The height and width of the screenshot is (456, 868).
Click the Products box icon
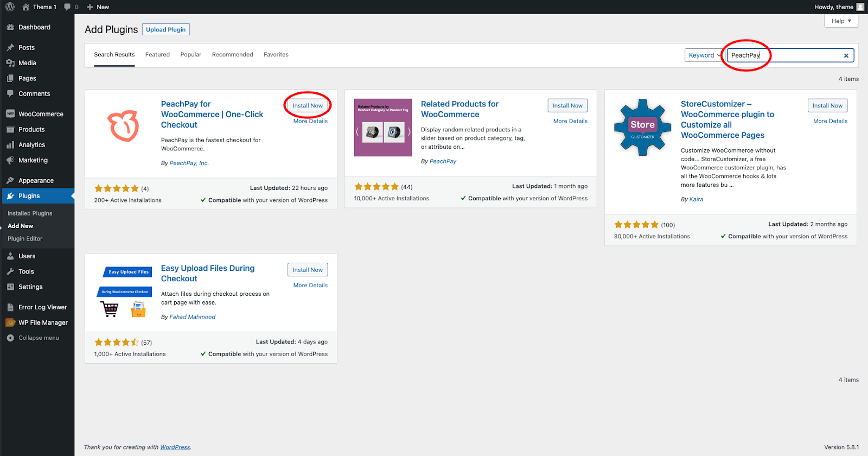[10, 129]
